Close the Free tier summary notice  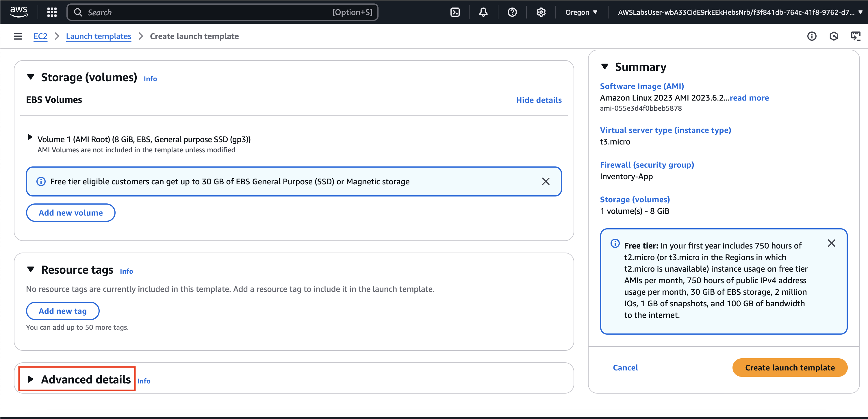tap(831, 243)
